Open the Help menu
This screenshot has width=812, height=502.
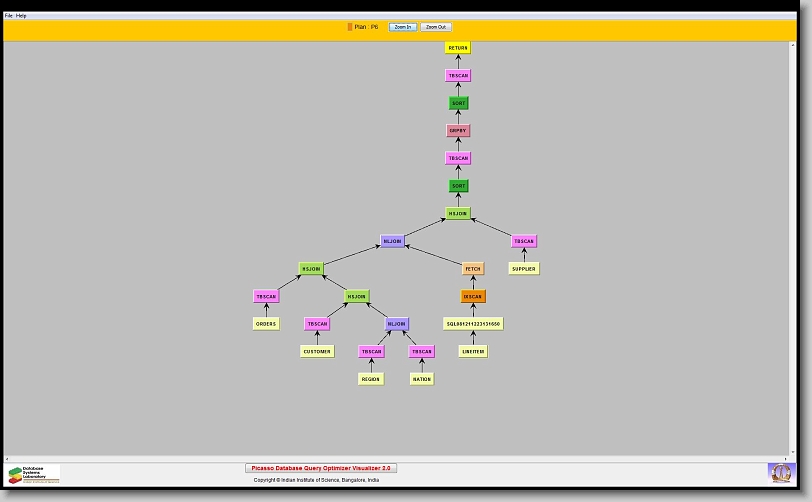coord(22,16)
